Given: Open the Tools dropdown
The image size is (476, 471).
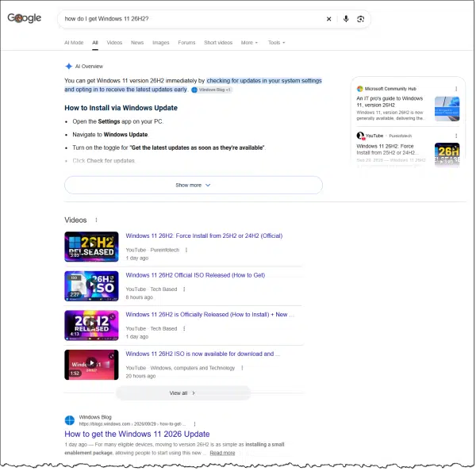Looking at the screenshot, I should tap(276, 43).
